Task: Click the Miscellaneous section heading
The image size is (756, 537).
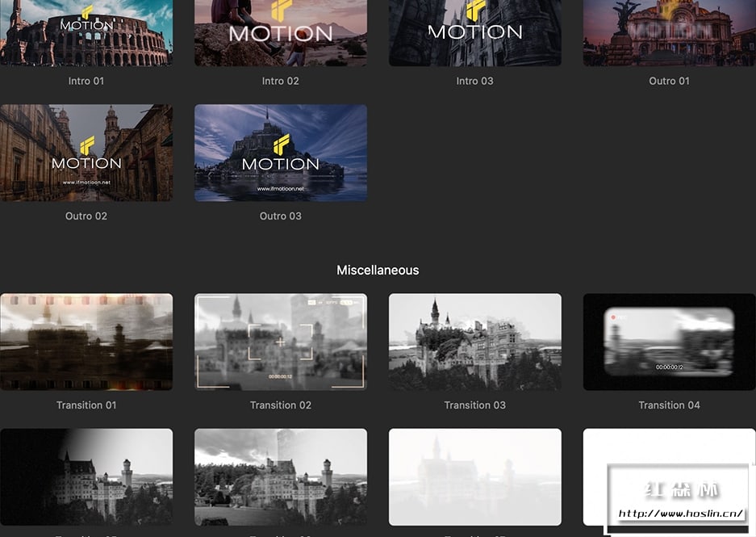Action: coord(378,271)
